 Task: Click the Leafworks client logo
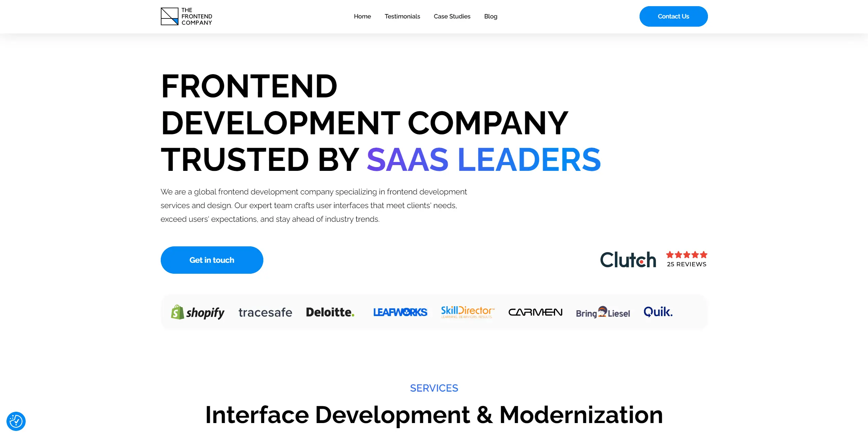click(400, 312)
